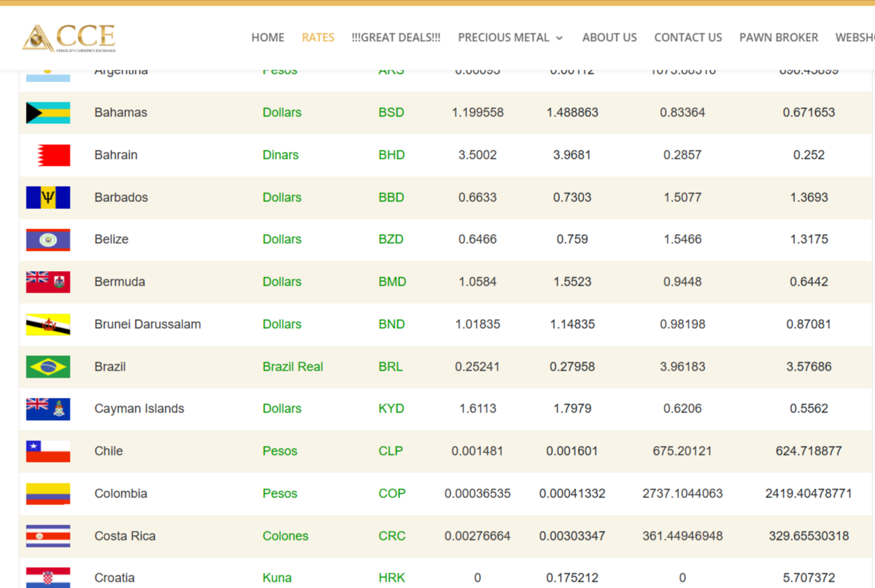Go to the About Us page

pyautogui.click(x=609, y=38)
